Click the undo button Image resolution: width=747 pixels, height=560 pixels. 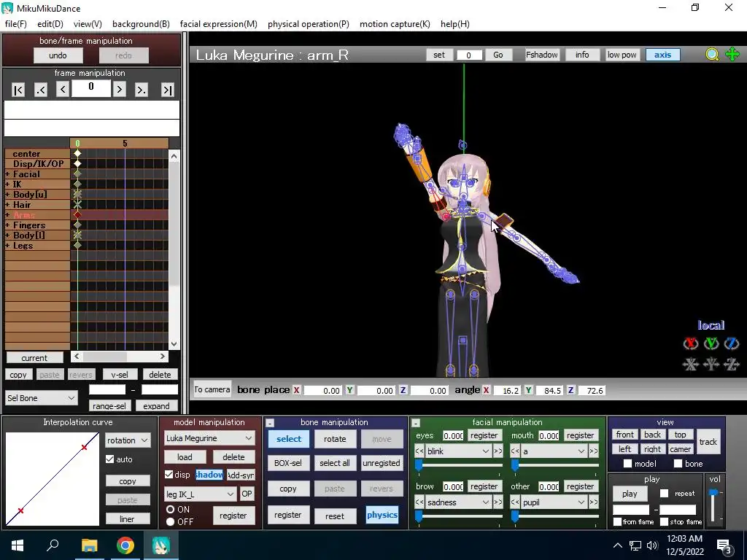pos(58,55)
